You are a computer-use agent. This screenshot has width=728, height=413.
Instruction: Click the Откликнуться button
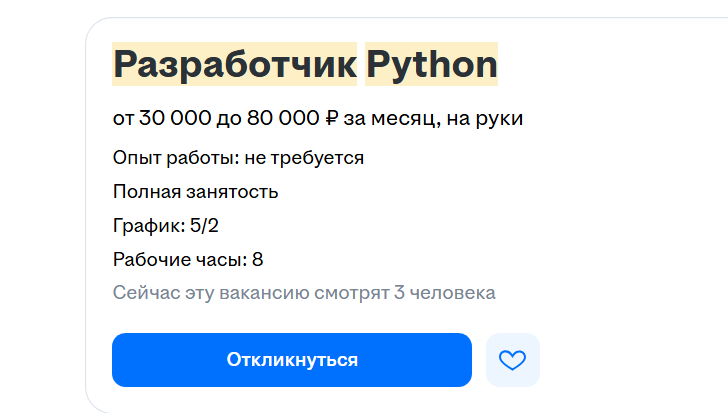(x=291, y=360)
